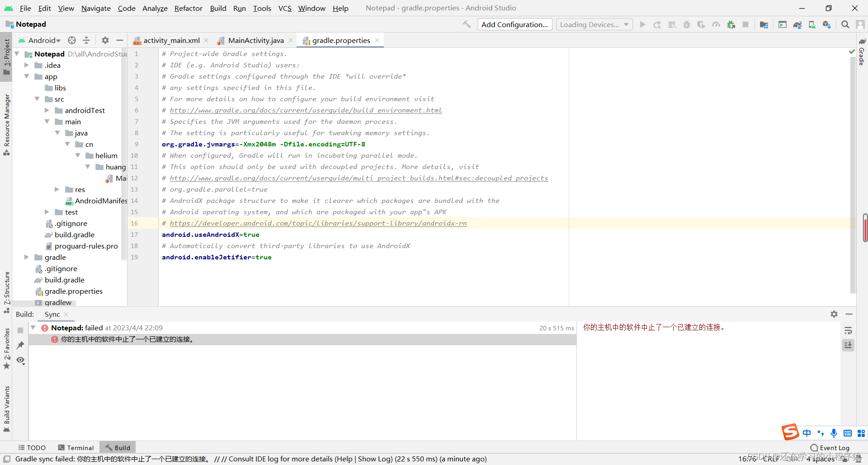The image size is (868, 465).
Task: Open the AVD Manager icon
Action: click(x=812, y=24)
